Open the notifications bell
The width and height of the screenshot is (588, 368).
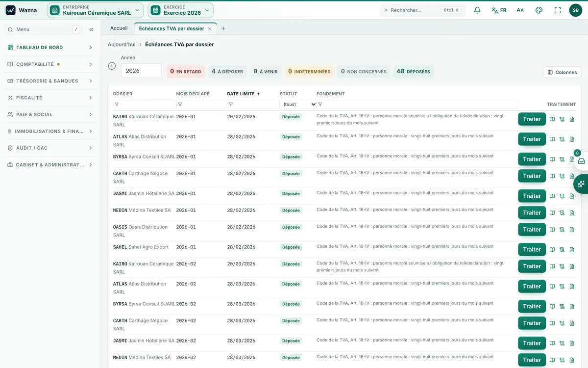pos(477,10)
